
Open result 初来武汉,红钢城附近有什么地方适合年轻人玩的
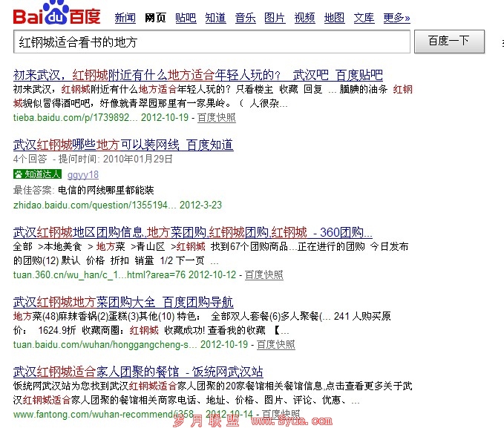point(198,75)
